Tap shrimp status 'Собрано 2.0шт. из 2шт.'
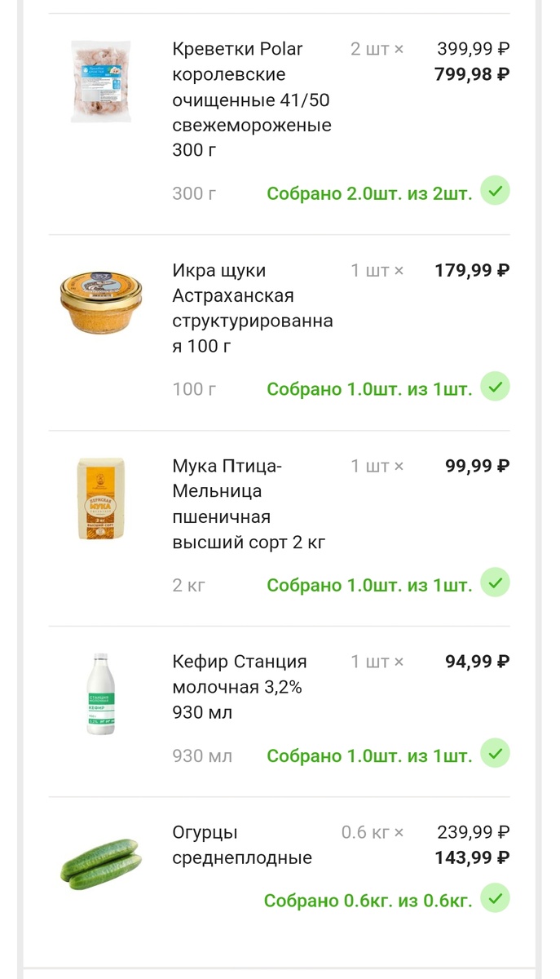 pos(369,193)
